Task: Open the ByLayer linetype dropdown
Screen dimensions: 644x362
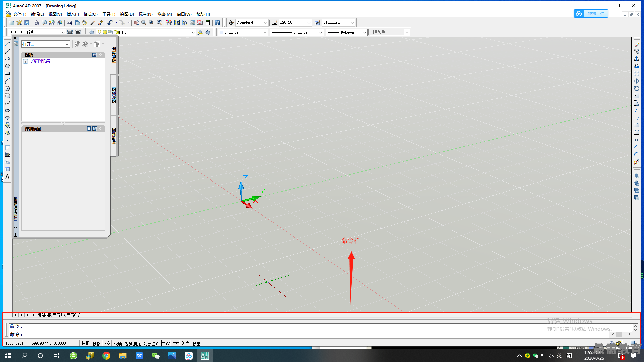Action: 296,32
